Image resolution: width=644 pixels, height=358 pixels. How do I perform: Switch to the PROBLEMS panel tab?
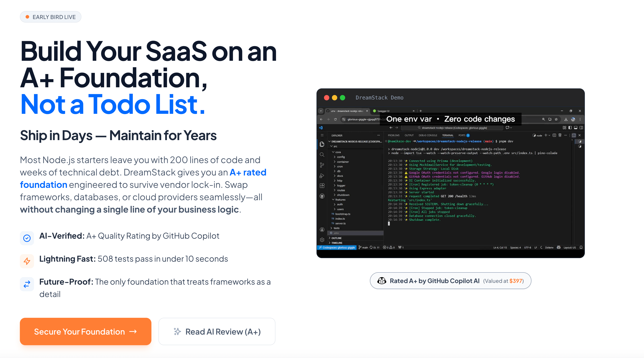click(394, 135)
